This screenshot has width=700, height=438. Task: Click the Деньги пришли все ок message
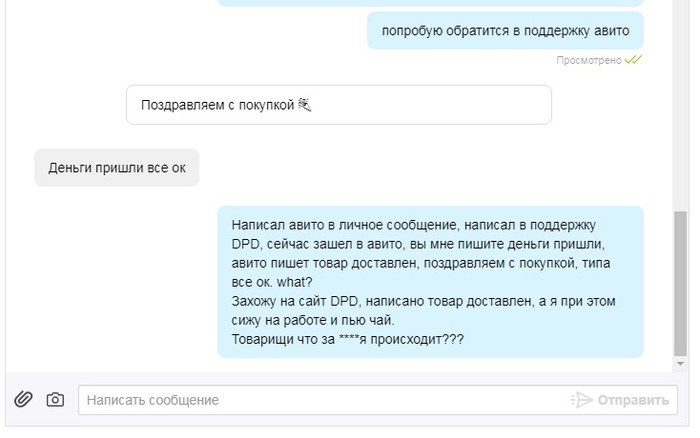point(117,168)
